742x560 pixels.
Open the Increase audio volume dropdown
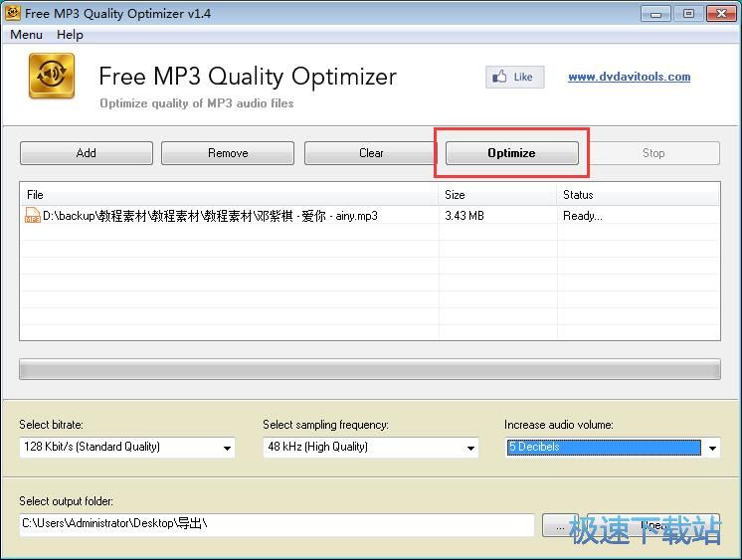(712, 448)
